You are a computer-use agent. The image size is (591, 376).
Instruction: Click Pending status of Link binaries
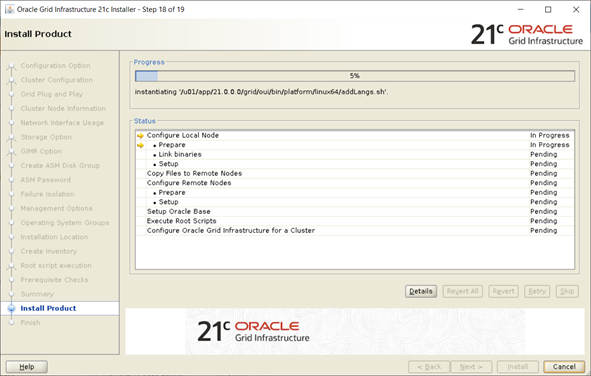pyautogui.click(x=544, y=154)
